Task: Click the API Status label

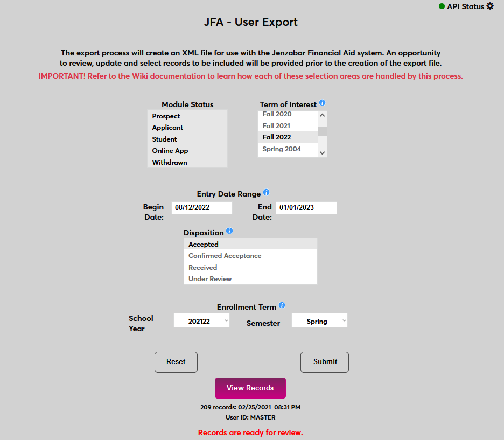Action: 465,6
